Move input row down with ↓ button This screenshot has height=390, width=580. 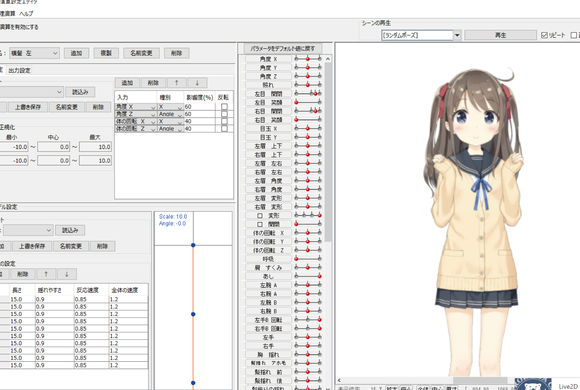[x=197, y=83]
